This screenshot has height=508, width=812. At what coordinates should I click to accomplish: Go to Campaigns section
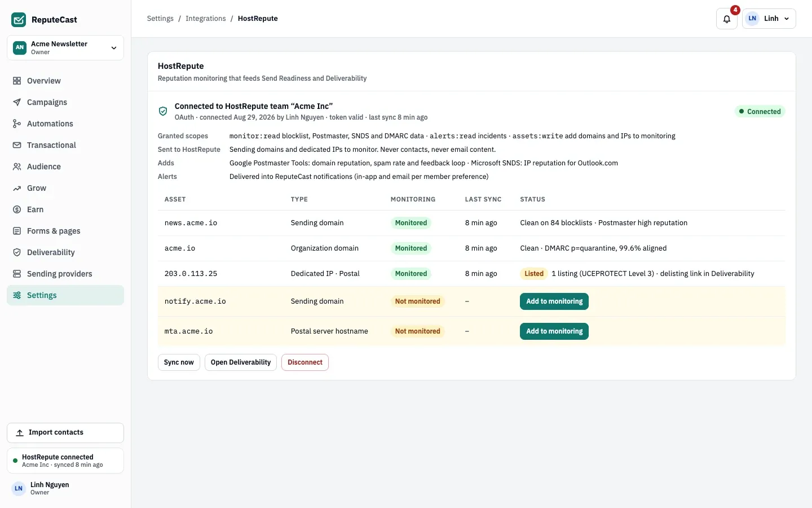point(65,102)
